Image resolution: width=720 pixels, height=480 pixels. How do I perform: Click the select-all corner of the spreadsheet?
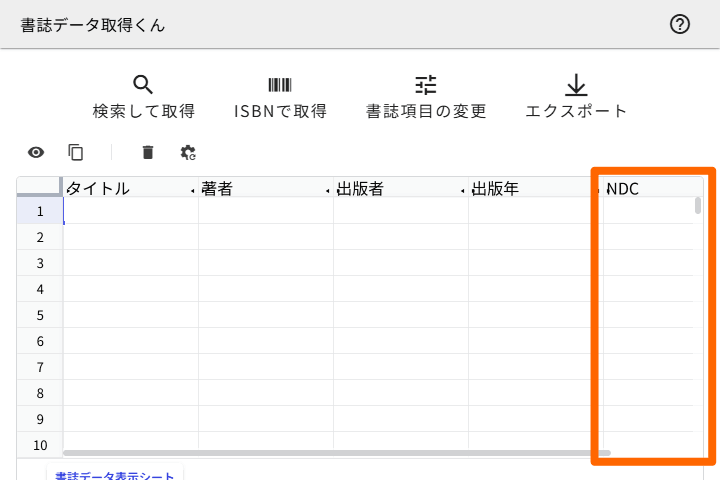[x=40, y=188]
